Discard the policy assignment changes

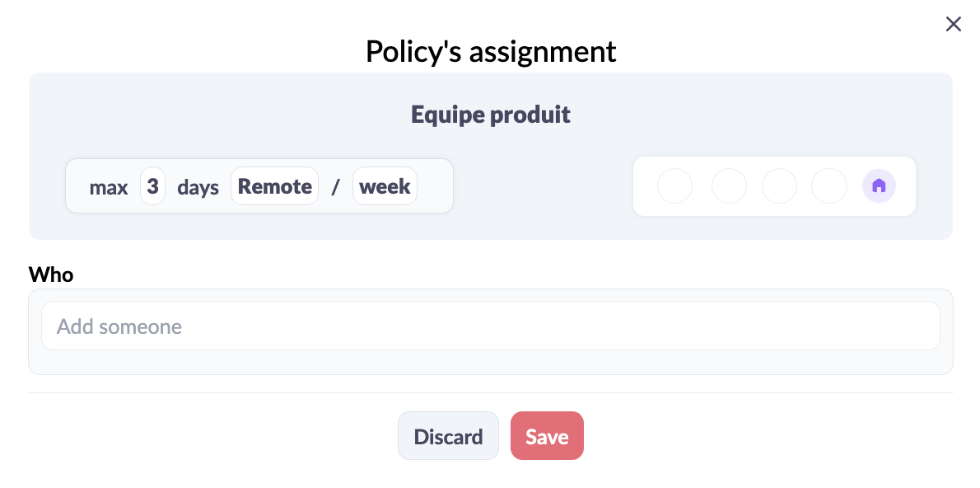tap(449, 436)
